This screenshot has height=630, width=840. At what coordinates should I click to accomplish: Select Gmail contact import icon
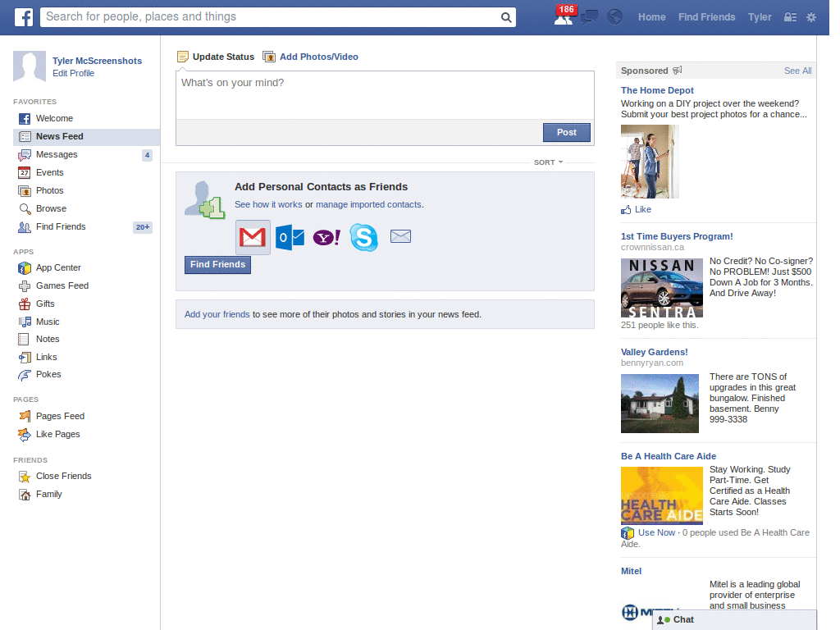(253, 237)
